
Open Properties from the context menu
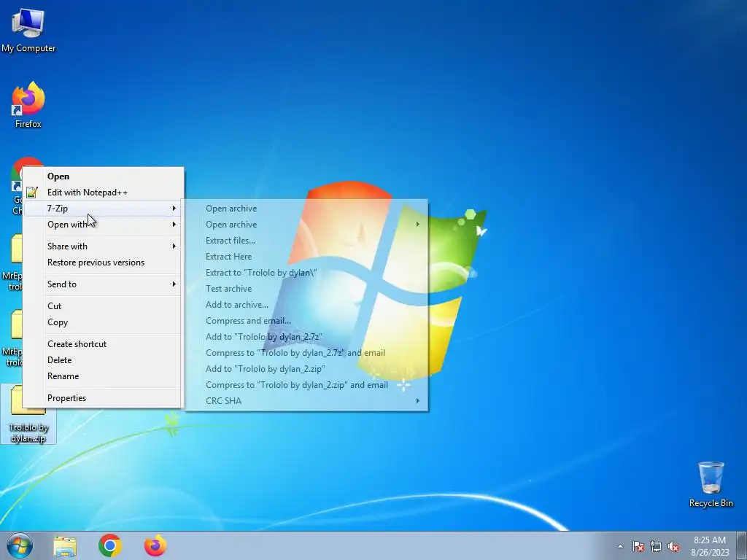pyautogui.click(x=103, y=398)
